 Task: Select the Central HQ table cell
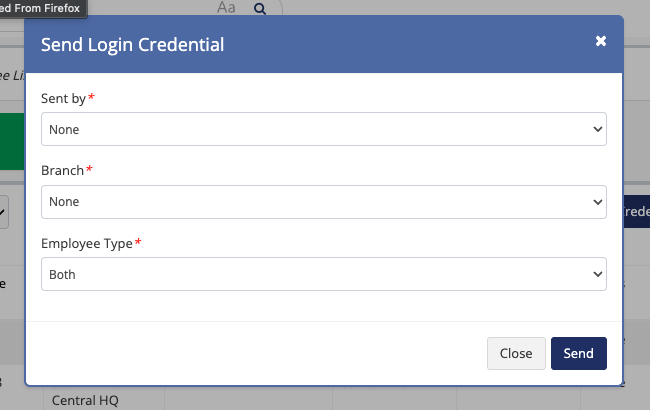pyautogui.click(x=85, y=400)
